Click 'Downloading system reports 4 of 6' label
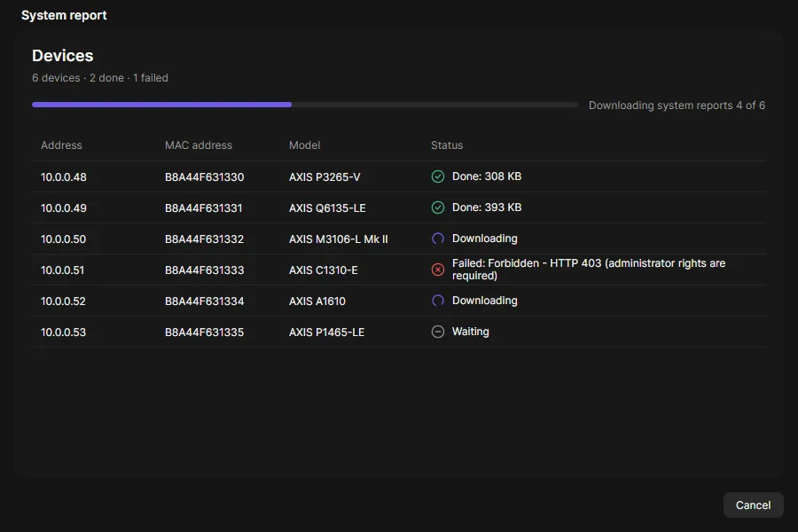 [677, 106]
